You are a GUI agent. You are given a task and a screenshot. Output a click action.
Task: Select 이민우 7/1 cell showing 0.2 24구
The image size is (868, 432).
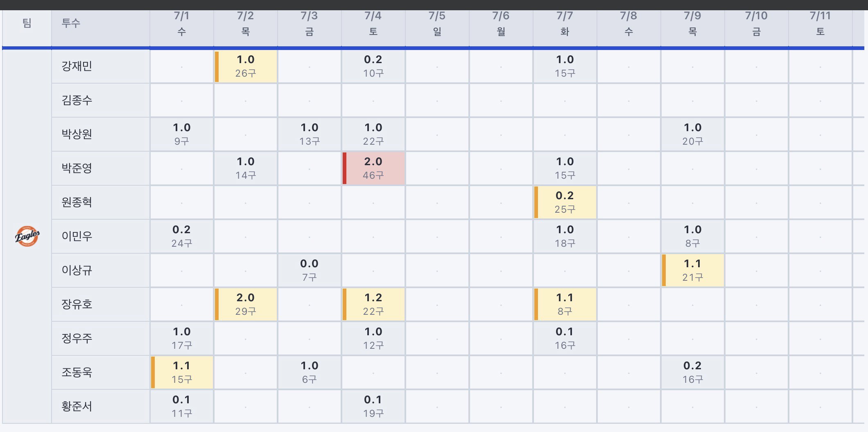pyautogui.click(x=182, y=236)
